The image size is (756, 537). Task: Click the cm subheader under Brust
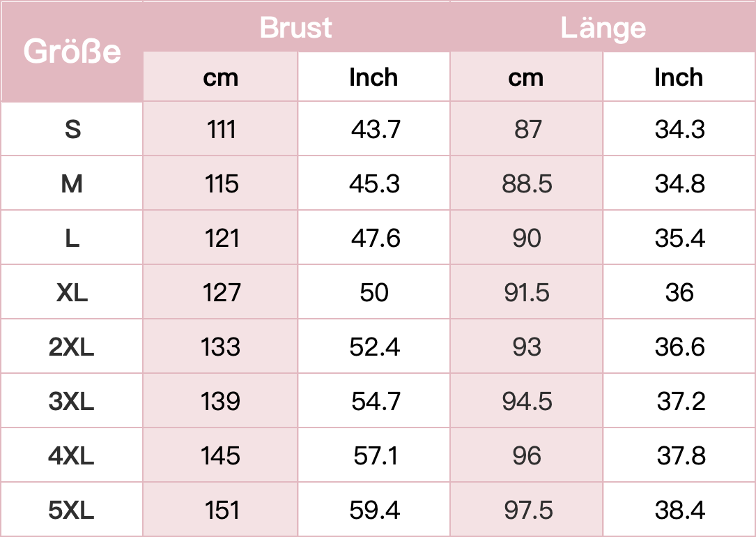[220, 77]
